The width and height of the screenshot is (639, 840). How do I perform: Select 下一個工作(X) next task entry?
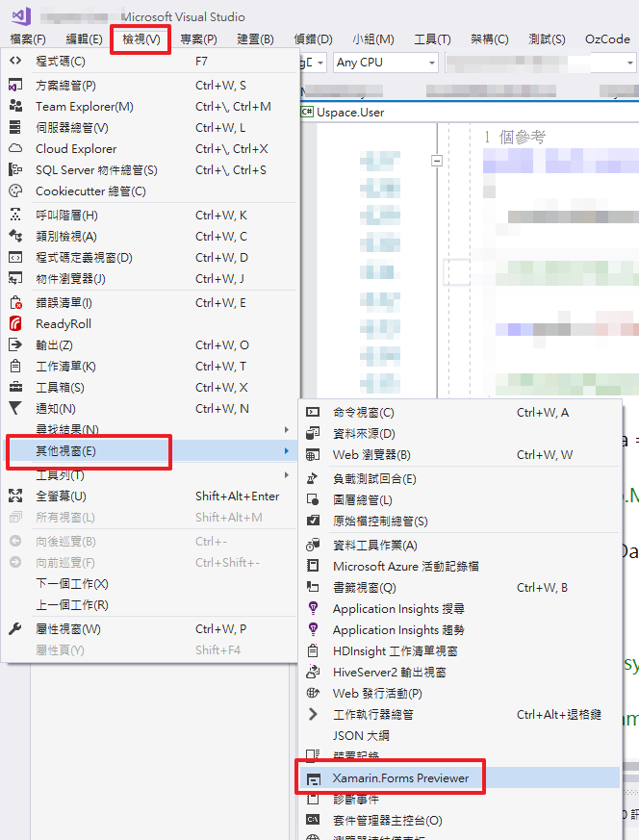click(x=150, y=583)
